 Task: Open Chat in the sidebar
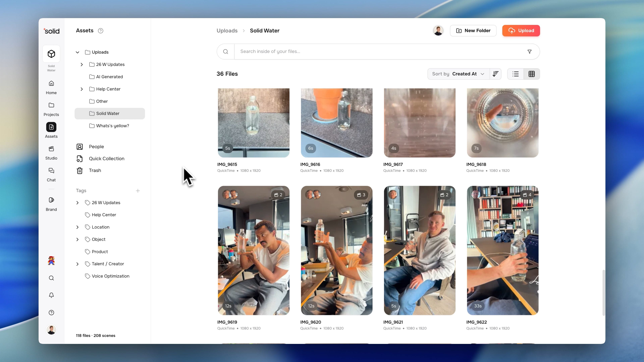tap(51, 174)
